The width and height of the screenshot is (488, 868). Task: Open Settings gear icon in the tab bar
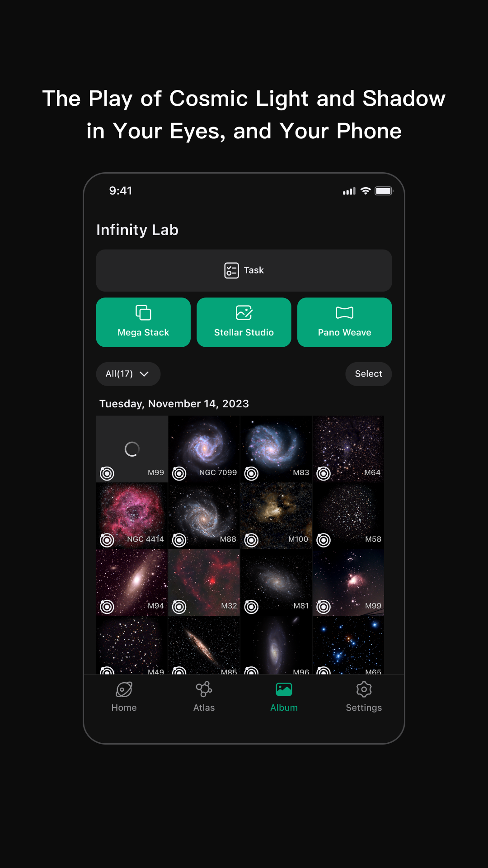(x=364, y=689)
